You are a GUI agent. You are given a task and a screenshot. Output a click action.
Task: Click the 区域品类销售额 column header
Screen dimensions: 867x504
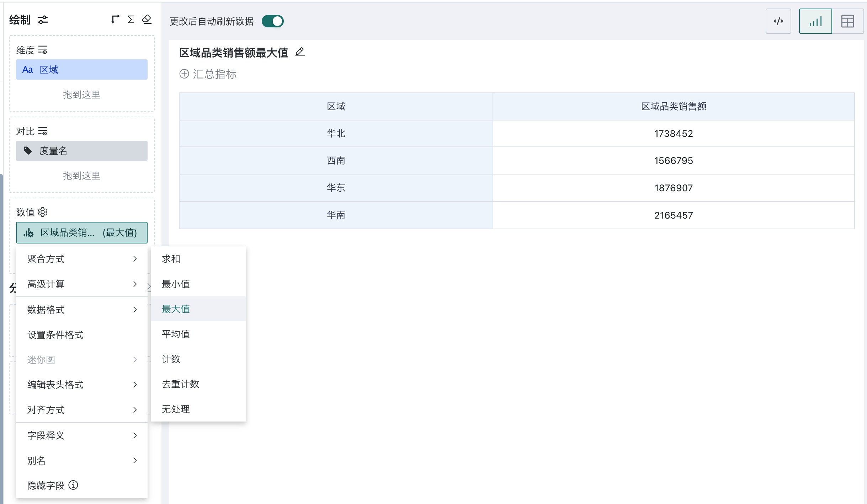[674, 106]
